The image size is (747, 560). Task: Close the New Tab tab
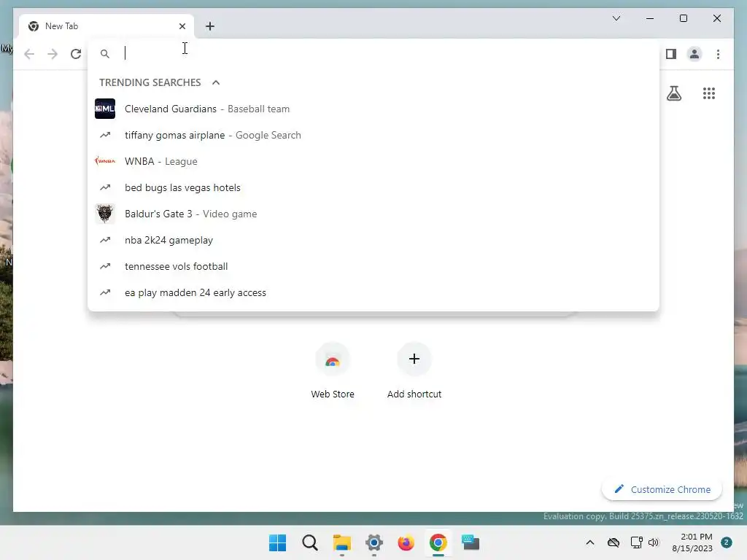tap(182, 26)
